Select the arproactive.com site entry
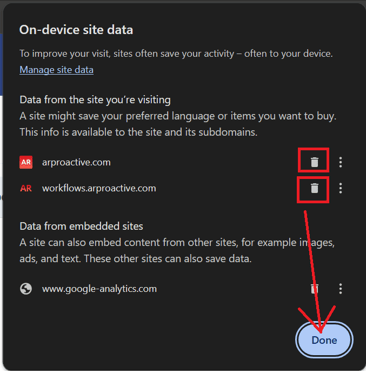The image size is (366, 373). click(76, 162)
